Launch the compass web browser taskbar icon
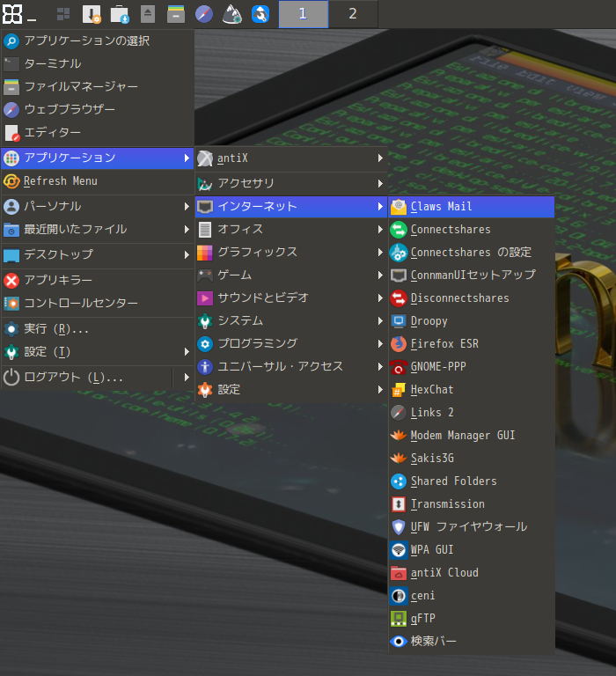 click(x=204, y=14)
